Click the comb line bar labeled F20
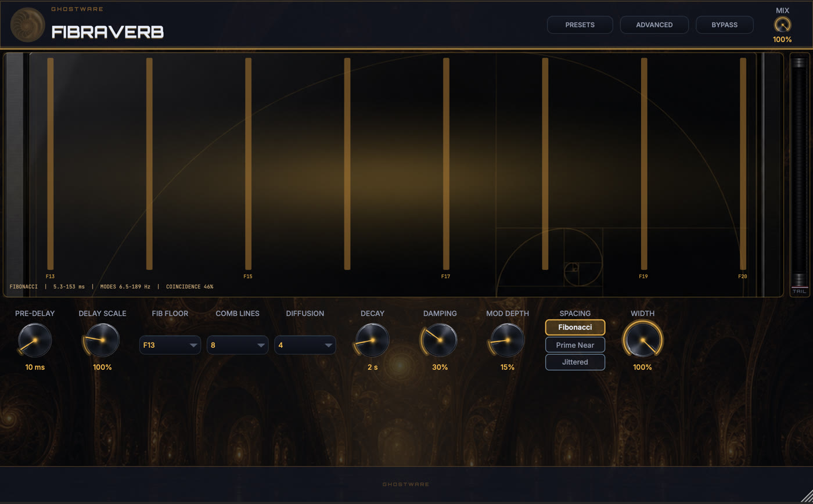 [743, 164]
